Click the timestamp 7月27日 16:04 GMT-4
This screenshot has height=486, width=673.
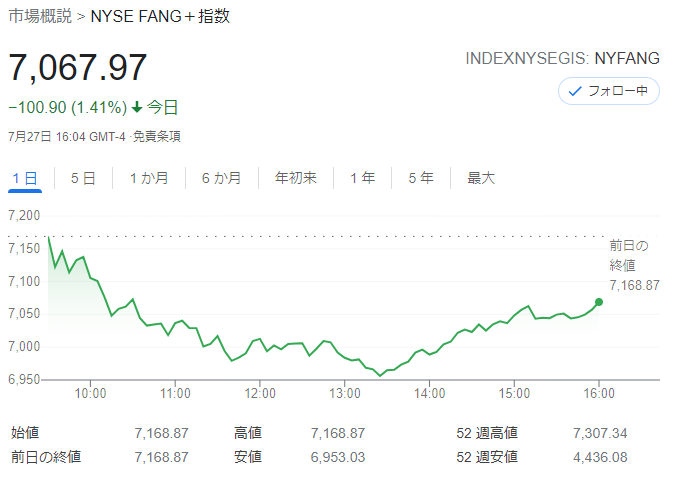[x=67, y=137]
